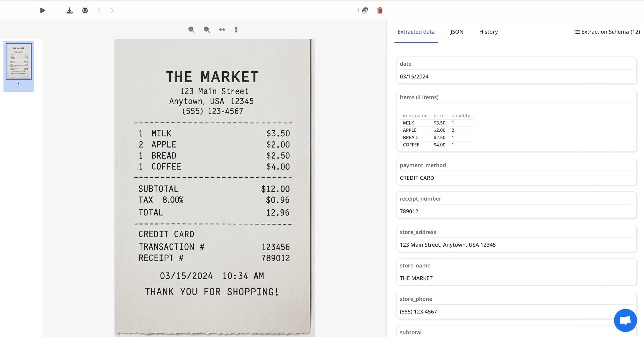Go to previous document with left chevron

point(99,10)
